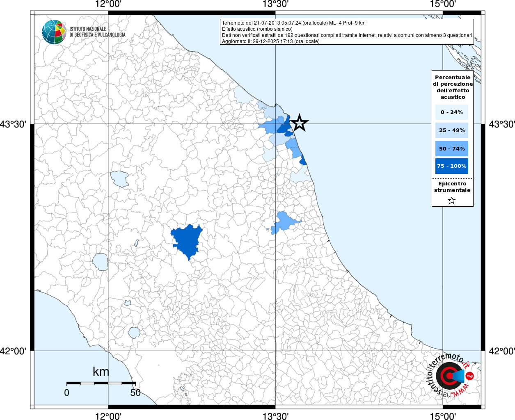Screen dimensions: 515x420
Task: Click the 25 - 49% legend swatch
Action: click(451, 130)
